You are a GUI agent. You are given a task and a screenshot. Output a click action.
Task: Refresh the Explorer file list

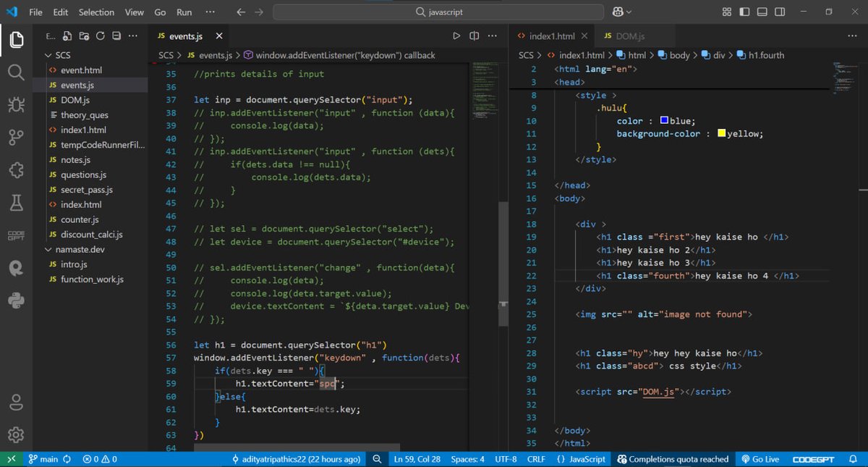pos(100,35)
